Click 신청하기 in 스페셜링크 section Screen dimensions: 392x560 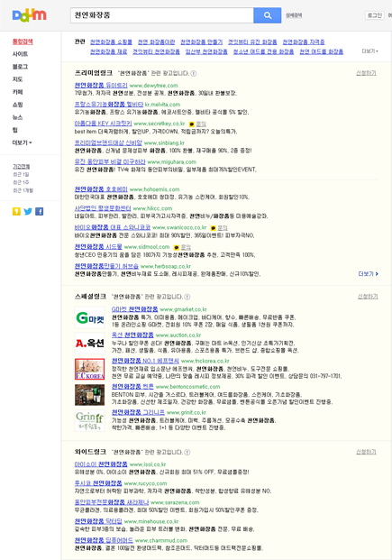pyautogui.click(x=368, y=297)
